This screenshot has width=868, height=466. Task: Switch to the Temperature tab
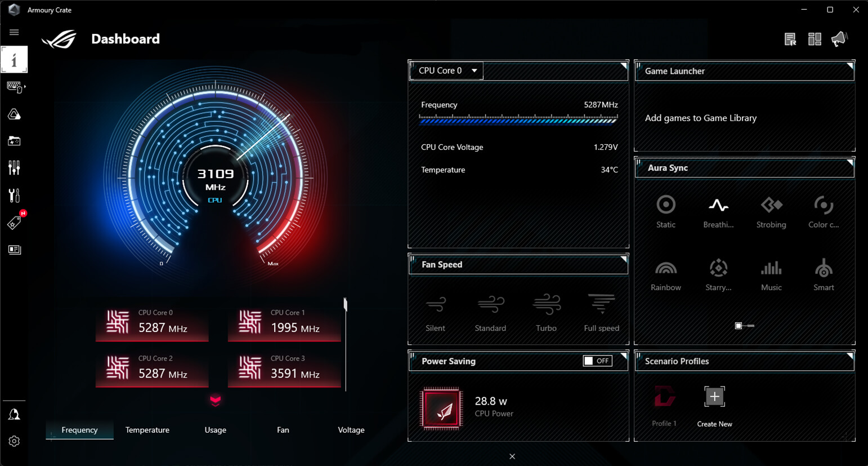click(147, 430)
